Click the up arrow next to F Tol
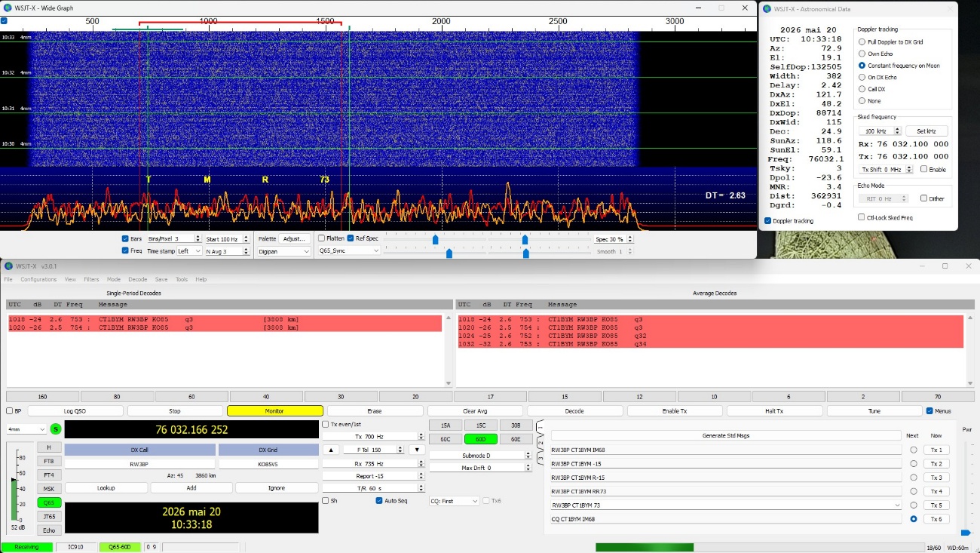980x553 pixels. [330, 450]
